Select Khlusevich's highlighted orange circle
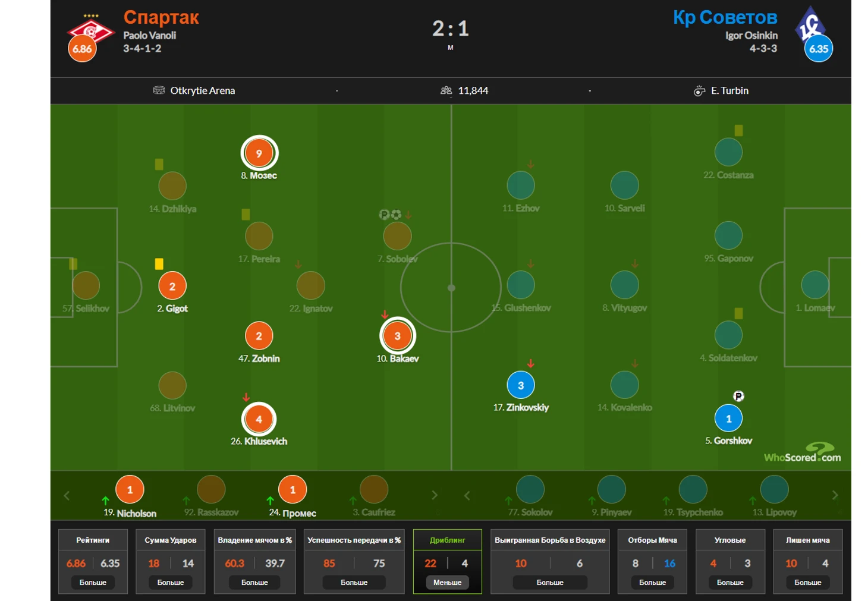Viewport: 868px width, 601px height. tap(259, 419)
